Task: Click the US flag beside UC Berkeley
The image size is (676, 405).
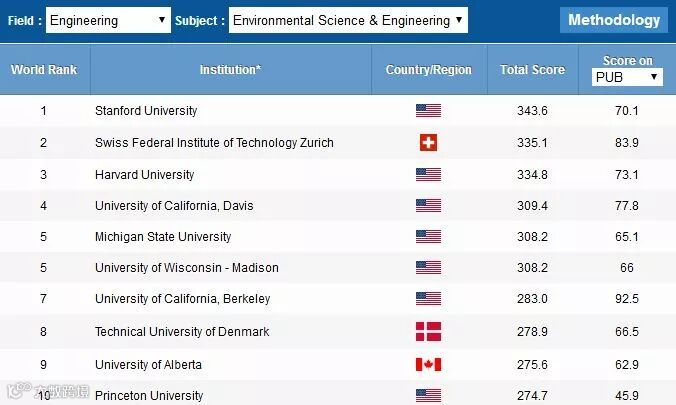Action: coord(428,298)
